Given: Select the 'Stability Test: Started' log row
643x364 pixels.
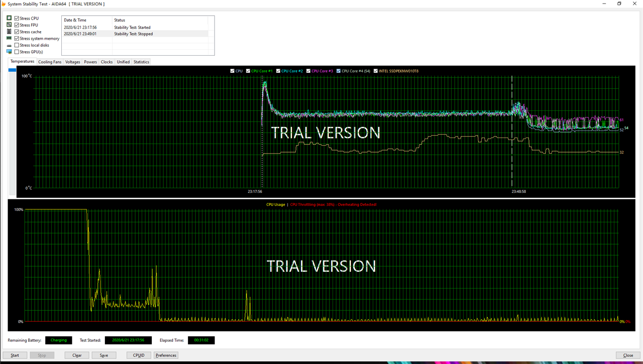Looking at the screenshot, I should 135,27.
